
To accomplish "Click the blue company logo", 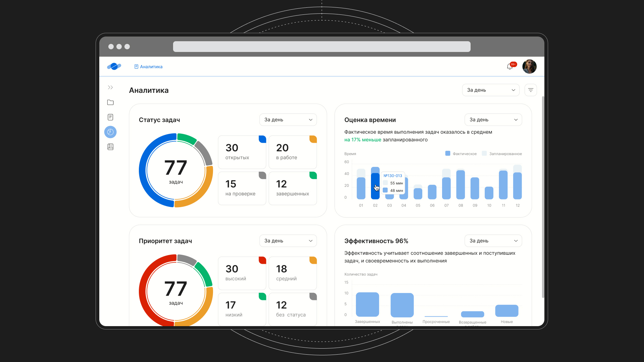I will pos(114,66).
